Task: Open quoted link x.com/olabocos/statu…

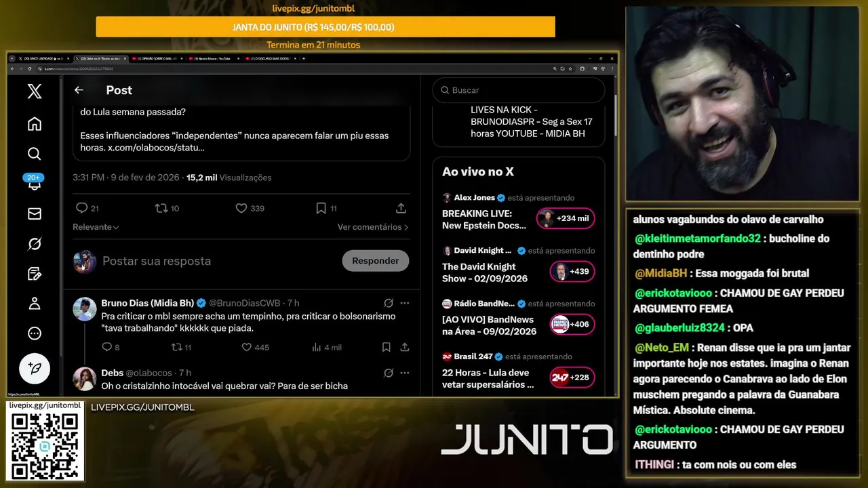Action: 156,147
